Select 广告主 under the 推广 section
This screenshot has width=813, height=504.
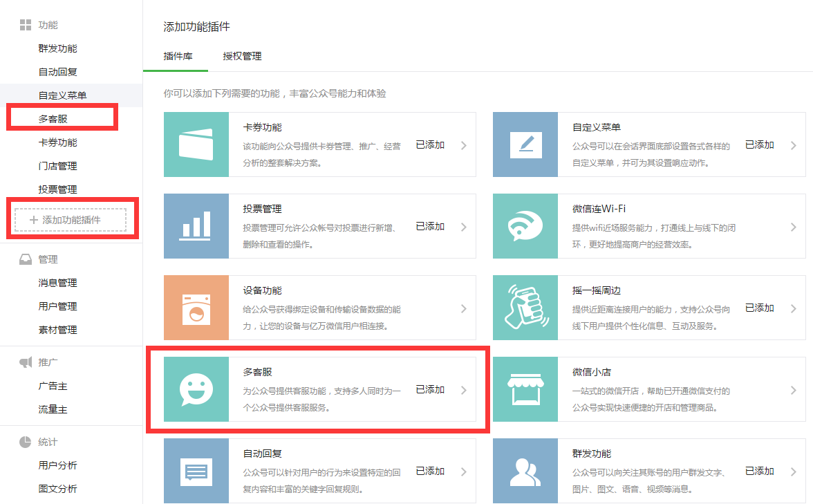(53, 386)
